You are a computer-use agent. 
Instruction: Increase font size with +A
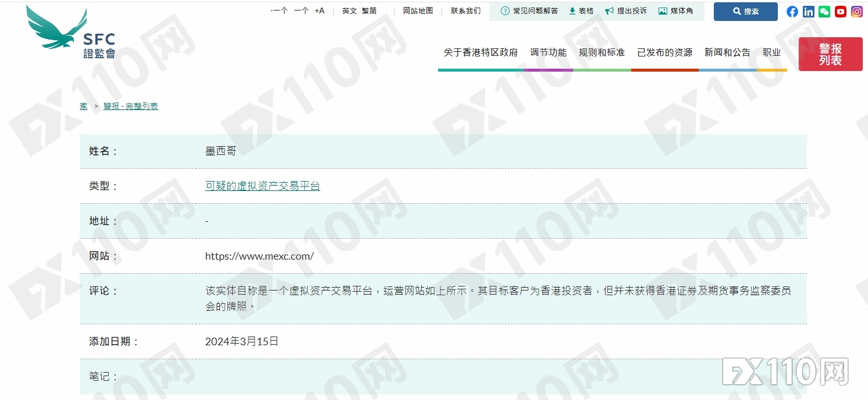(319, 11)
